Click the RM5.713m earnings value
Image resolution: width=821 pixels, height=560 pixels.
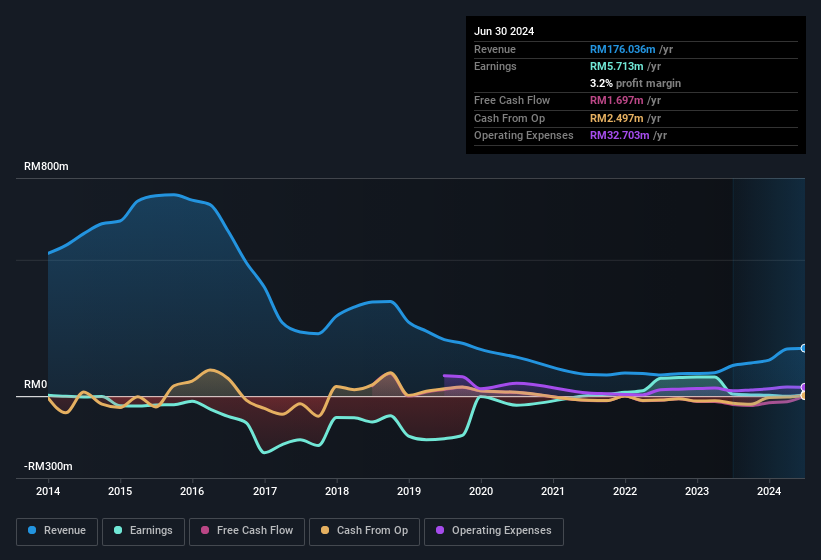coord(617,66)
